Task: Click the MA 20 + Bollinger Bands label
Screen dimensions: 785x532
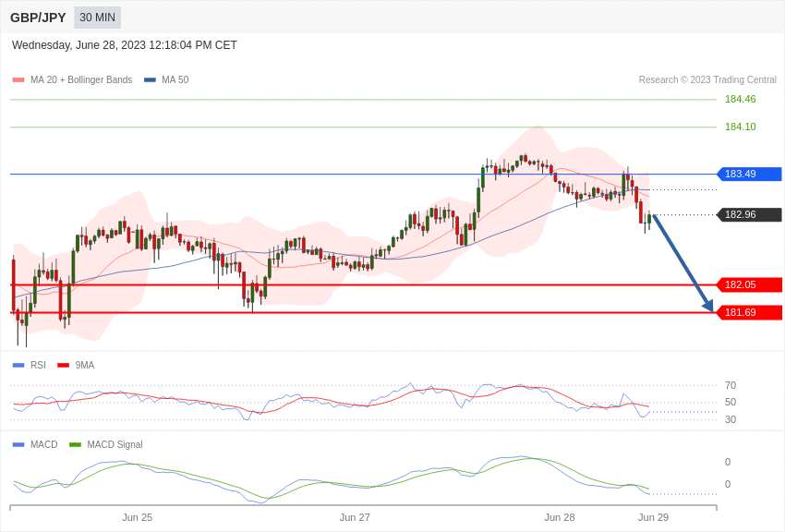Action: [81, 80]
